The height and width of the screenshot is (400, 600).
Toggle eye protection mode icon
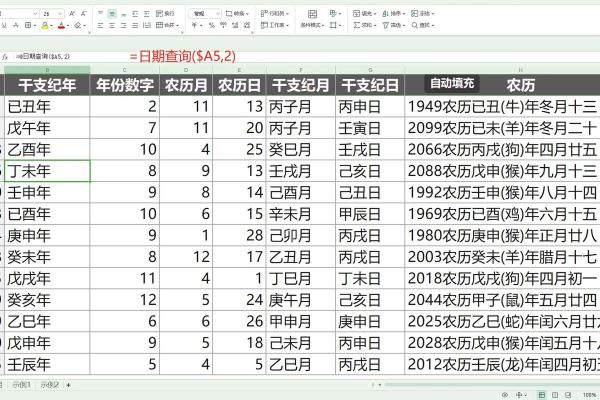pyautogui.click(x=505, y=395)
